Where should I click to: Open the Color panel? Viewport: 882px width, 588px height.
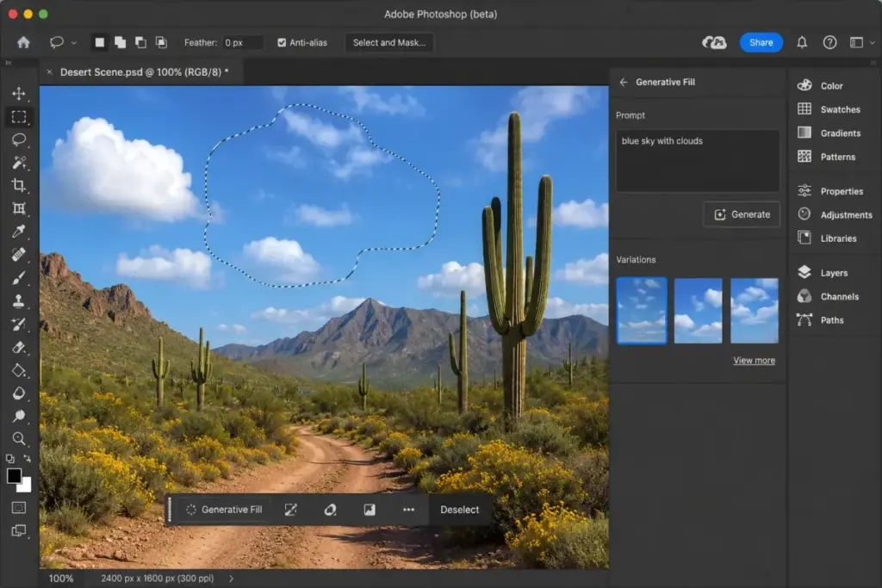pyautogui.click(x=821, y=85)
